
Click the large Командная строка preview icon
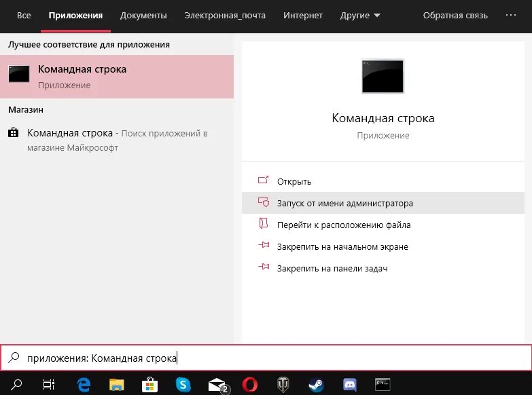[x=383, y=76]
